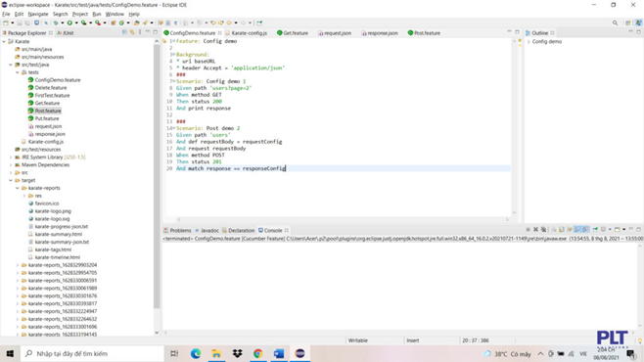644x362 pixels.
Task: Collapse All in Package Explorer
Action: click(124, 32)
